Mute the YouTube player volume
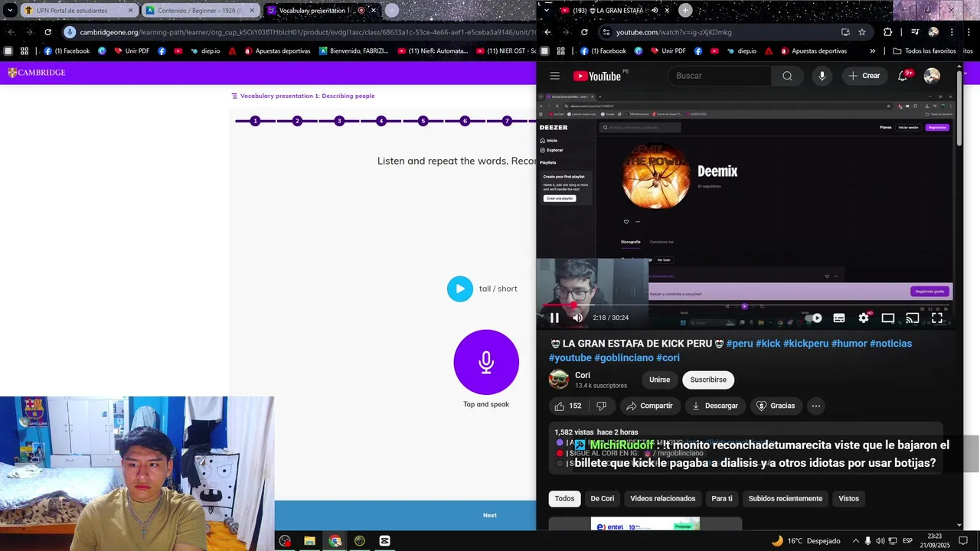Viewport: 980px width, 551px height. click(x=577, y=318)
